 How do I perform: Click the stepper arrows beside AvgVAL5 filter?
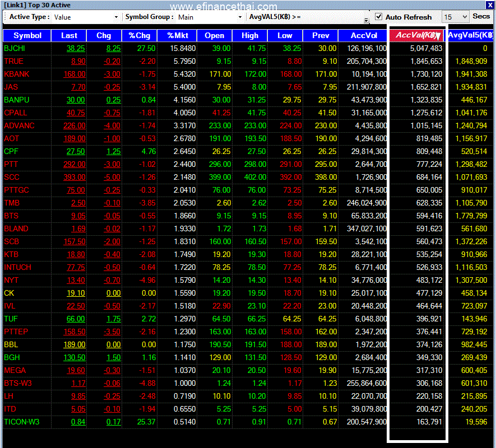tap(367, 20)
